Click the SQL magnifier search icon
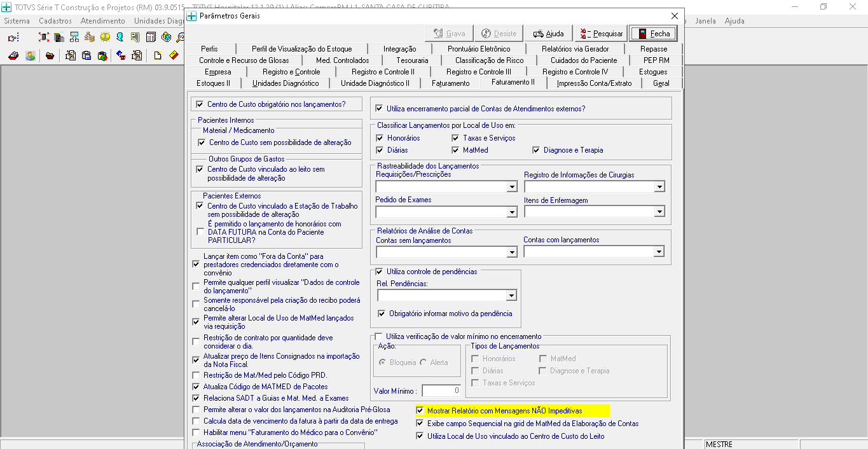868x449 pixels. 180,38
